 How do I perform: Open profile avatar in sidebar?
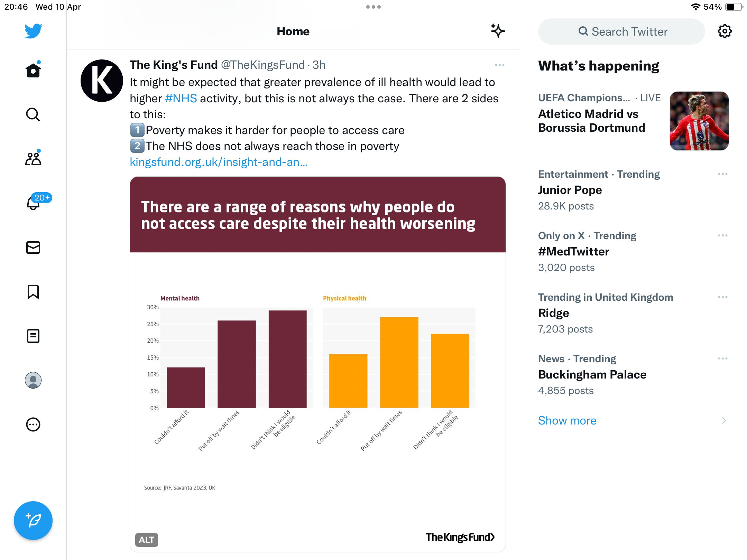pyautogui.click(x=33, y=380)
